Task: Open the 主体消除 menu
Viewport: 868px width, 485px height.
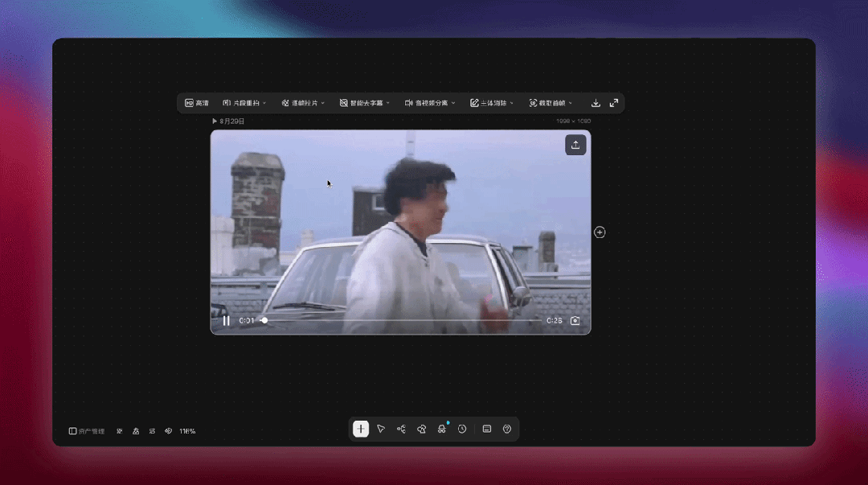Action: (492, 103)
